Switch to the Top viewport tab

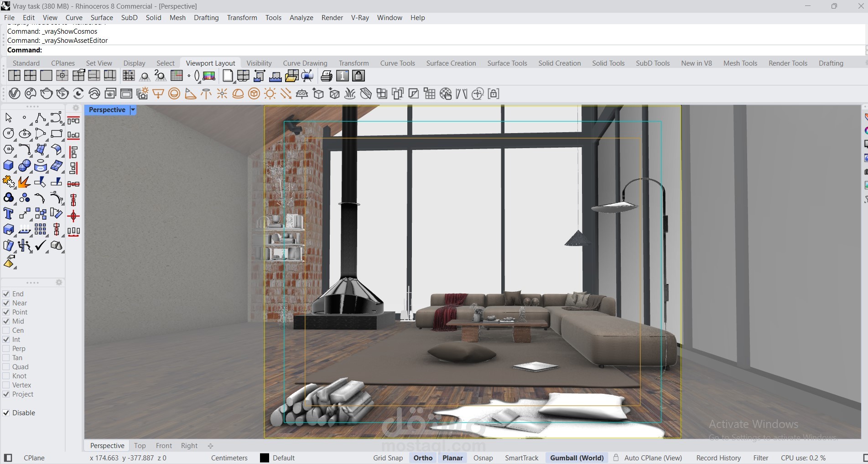point(140,446)
